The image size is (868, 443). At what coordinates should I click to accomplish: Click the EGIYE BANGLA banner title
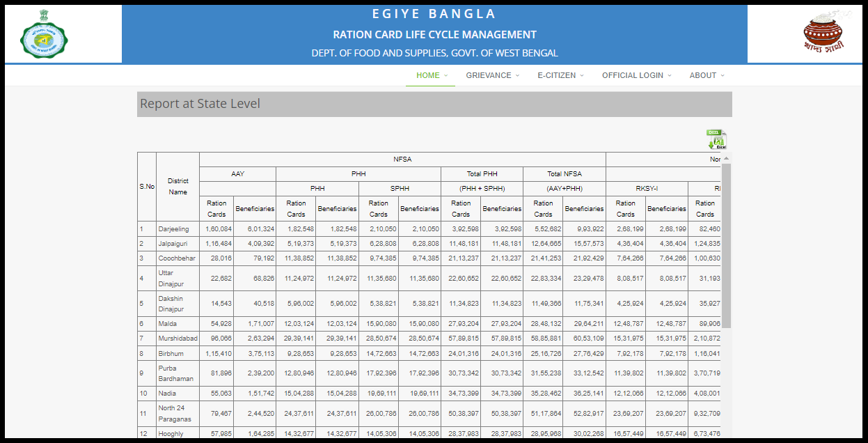click(434, 14)
